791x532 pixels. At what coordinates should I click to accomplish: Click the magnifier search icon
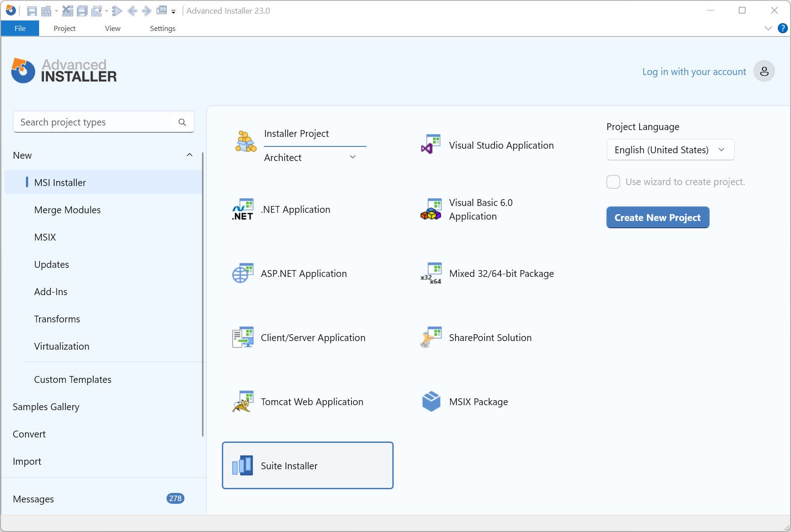coord(182,122)
